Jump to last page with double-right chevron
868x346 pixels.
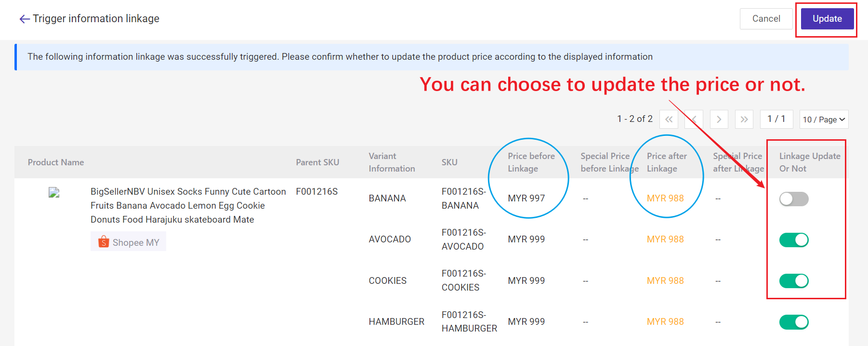(744, 119)
